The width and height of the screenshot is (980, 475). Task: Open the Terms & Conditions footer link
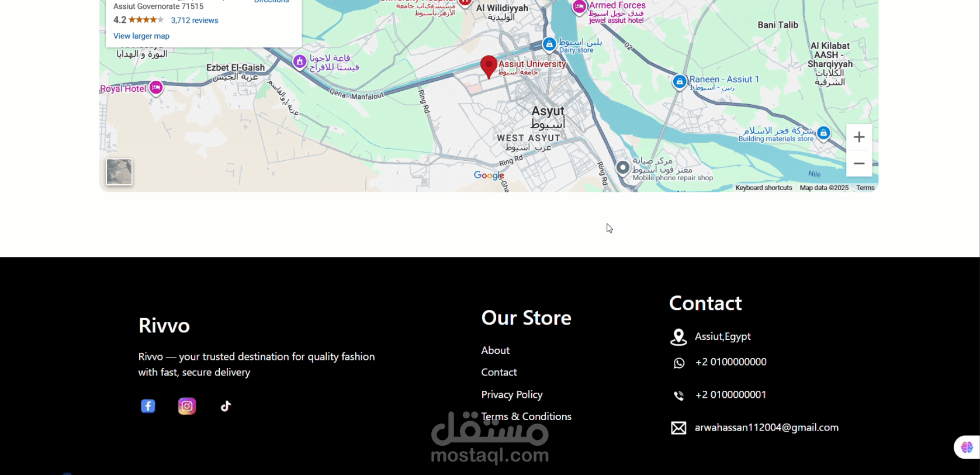527,417
